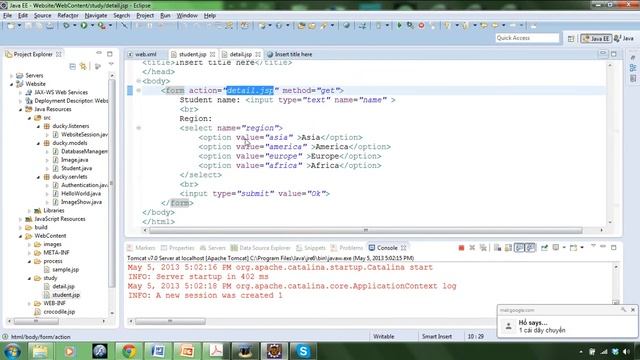This screenshot has width=640, height=360.
Task: Click the Quick Access search field
Action: 527,38
